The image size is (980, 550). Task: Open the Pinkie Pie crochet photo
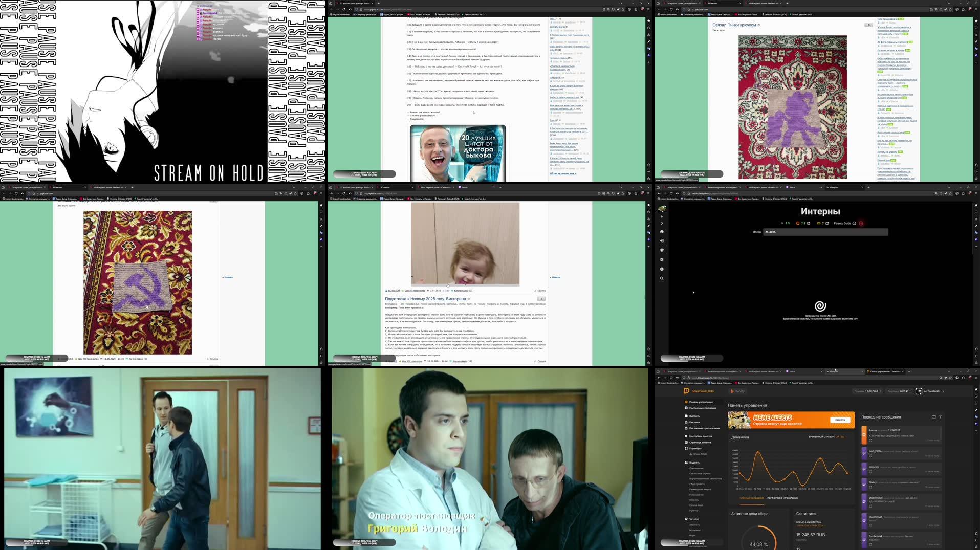coord(792,107)
